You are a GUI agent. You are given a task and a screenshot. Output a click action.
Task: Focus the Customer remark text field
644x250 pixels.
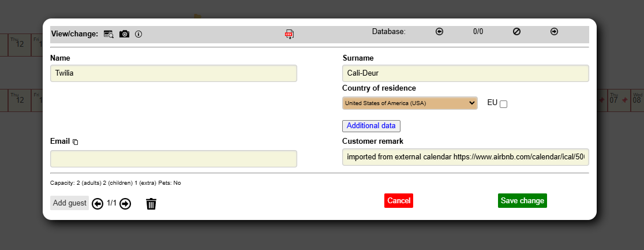[x=465, y=157]
